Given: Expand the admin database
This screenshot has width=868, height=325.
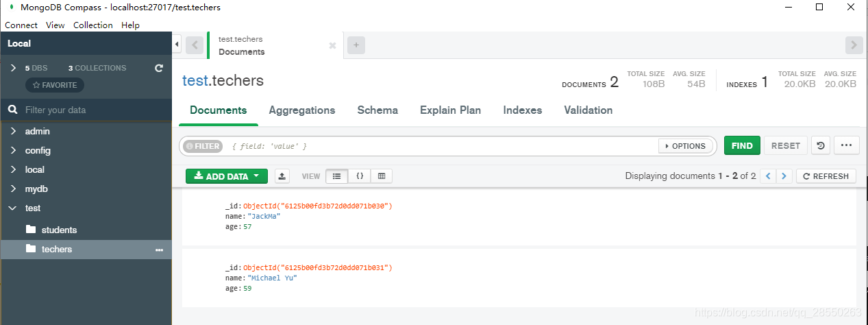Looking at the screenshot, I should (13, 131).
